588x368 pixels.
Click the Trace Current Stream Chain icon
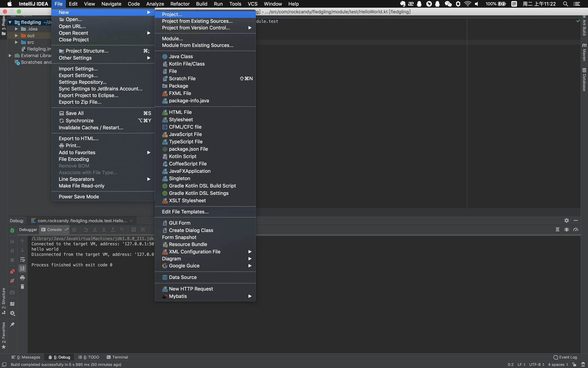tap(143, 229)
